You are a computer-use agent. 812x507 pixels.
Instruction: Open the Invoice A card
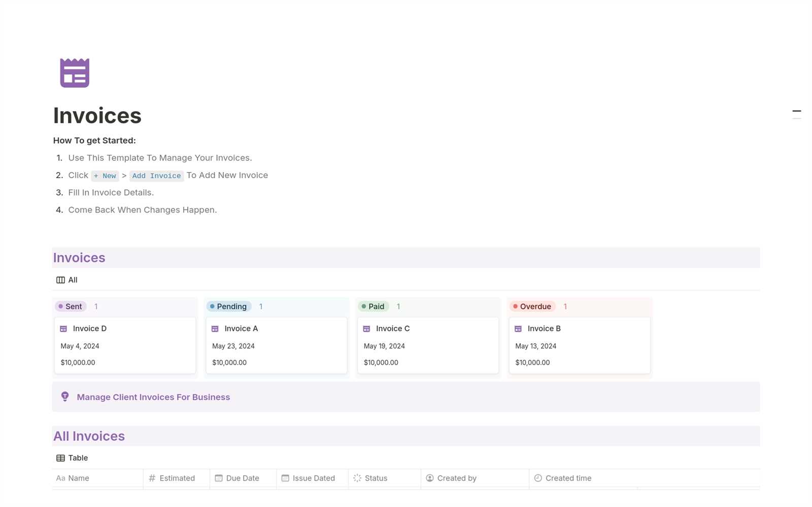coord(277,346)
